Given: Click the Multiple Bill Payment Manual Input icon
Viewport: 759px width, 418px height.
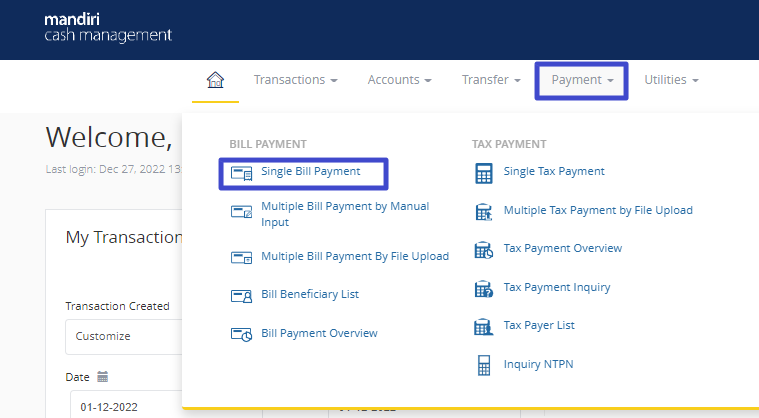Looking at the screenshot, I should (242, 213).
